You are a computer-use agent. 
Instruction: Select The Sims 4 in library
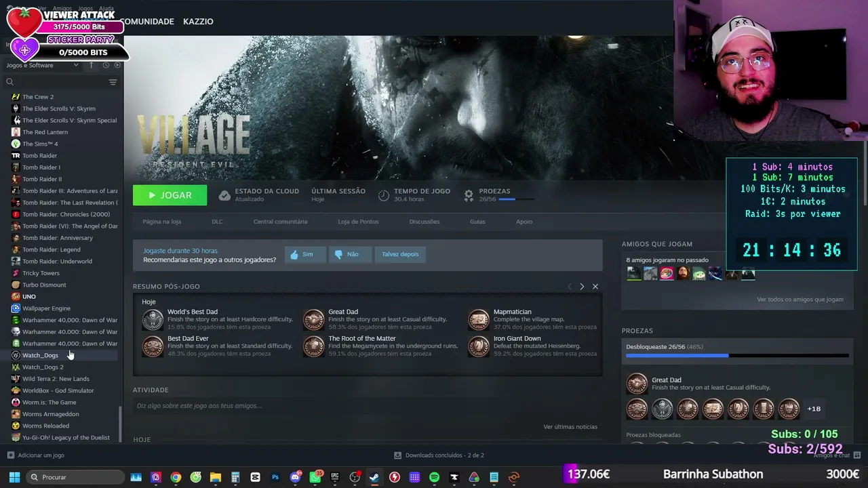40,144
